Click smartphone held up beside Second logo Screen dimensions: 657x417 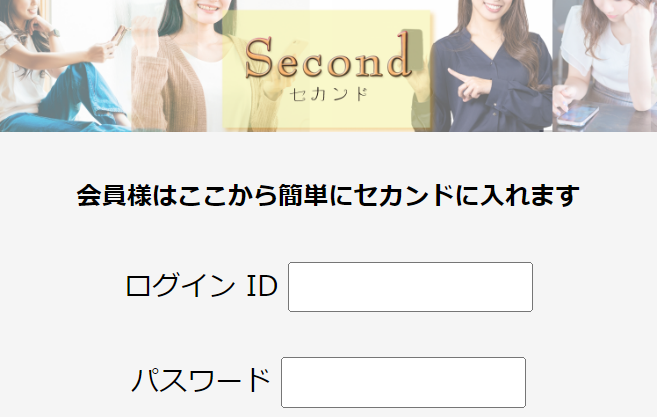[413, 48]
